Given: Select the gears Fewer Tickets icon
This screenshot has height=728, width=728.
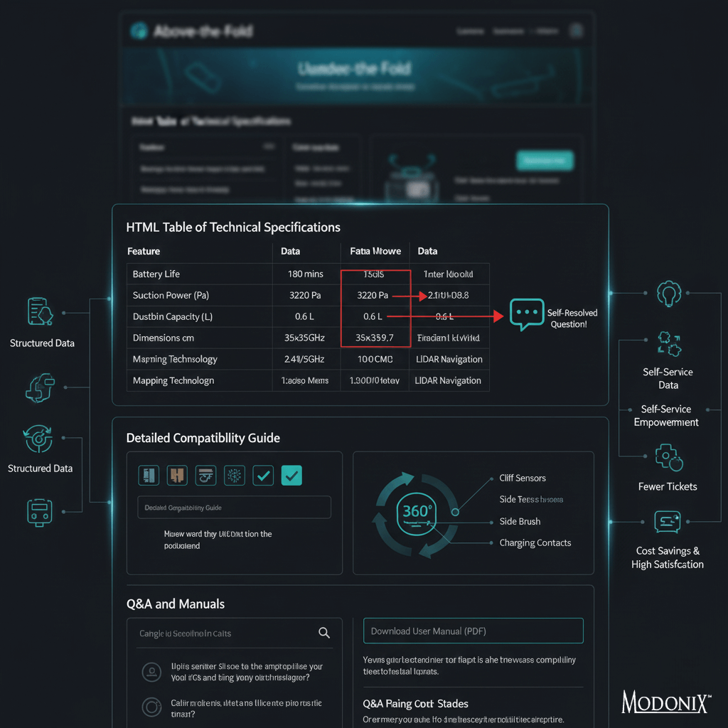Looking at the screenshot, I should [668, 457].
